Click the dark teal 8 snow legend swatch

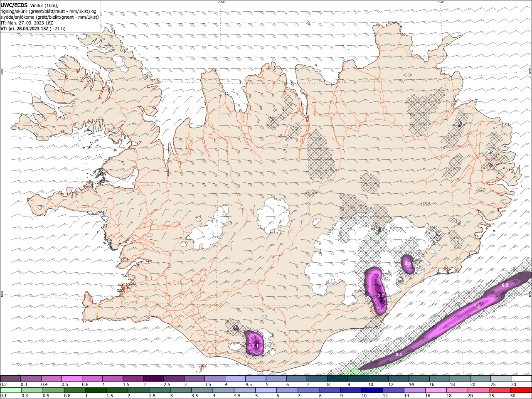tap(337, 378)
